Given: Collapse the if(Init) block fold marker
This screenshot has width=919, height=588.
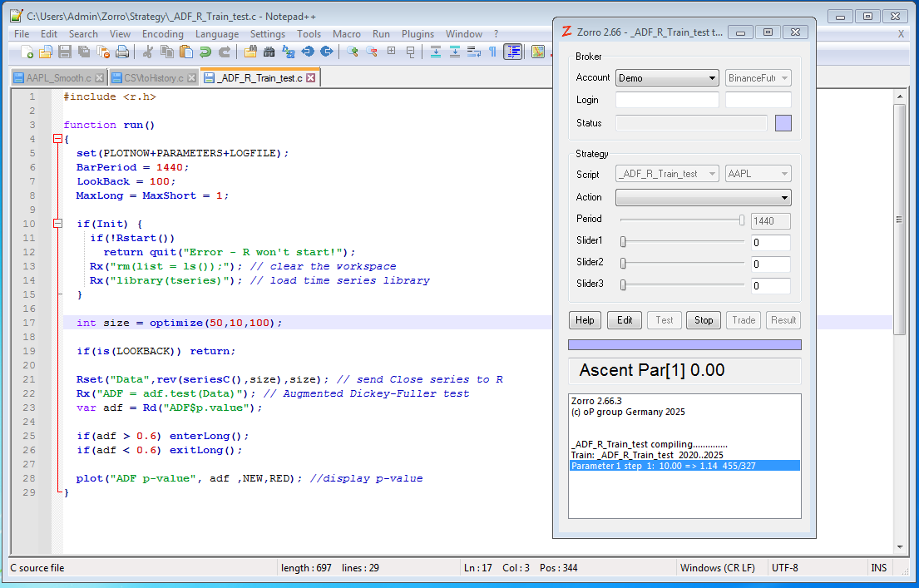Looking at the screenshot, I should [57, 224].
